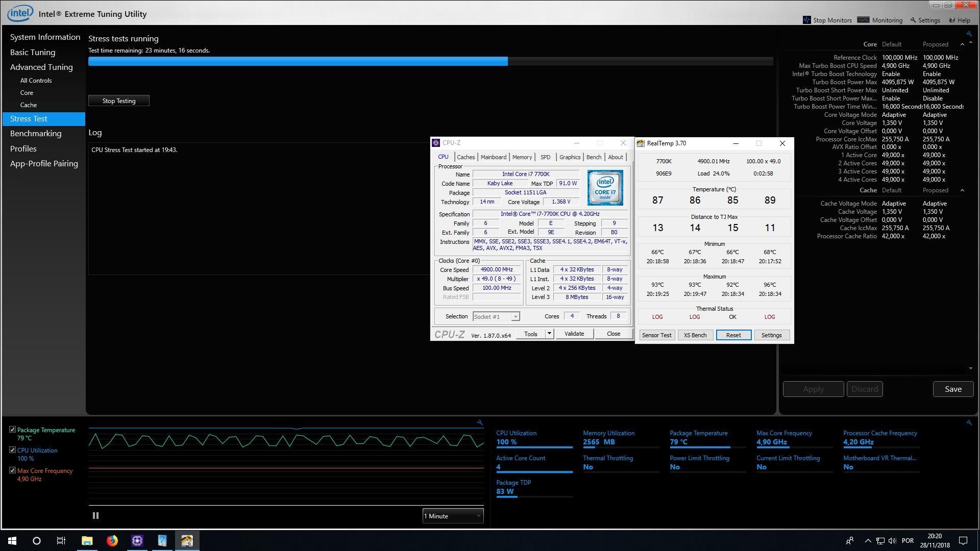Open Advanced Tuning section
The image size is (980, 551).
41,67
